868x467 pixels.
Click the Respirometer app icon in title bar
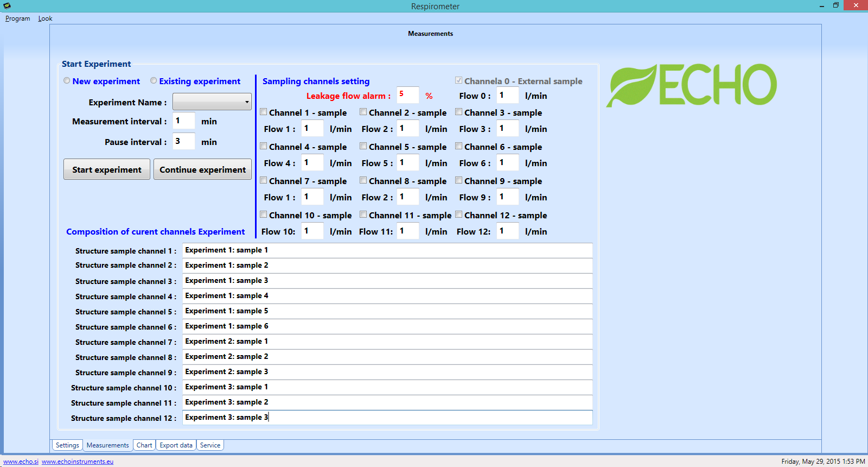point(7,6)
